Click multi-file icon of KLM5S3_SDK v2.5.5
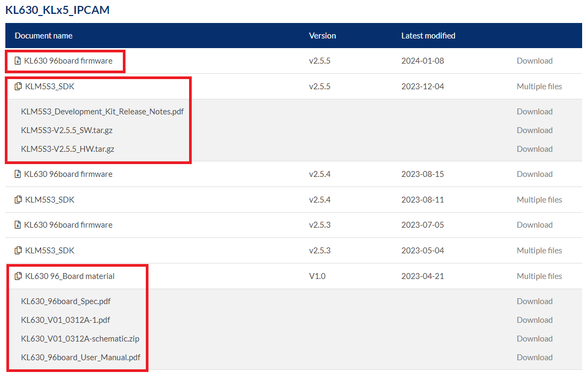Viewport: 588px width, 380px height. pyautogui.click(x=18, y=86)
